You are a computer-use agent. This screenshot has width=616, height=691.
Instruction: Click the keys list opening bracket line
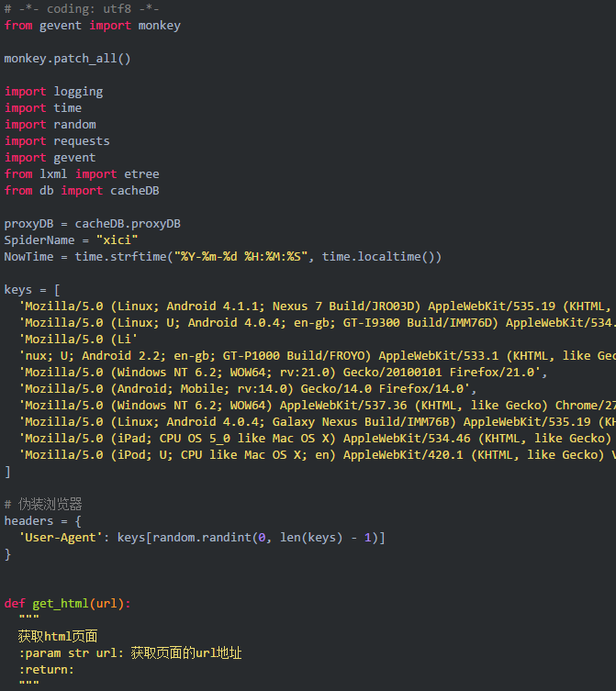coord(32,290)
